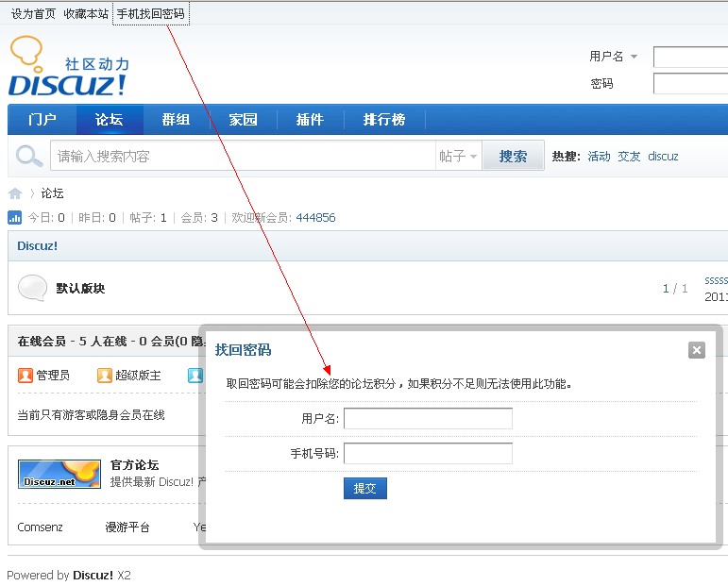Image resolution: width=728 pixels, height=586 pixels.
Task: Click the 1 / 1 post count text
Action: pos(675,289)
